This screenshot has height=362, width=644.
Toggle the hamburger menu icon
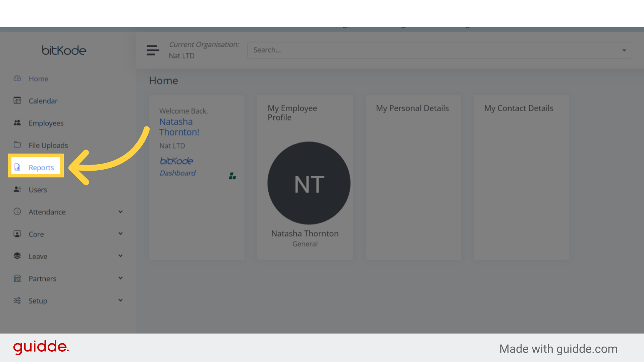click(x=153, y=50)
